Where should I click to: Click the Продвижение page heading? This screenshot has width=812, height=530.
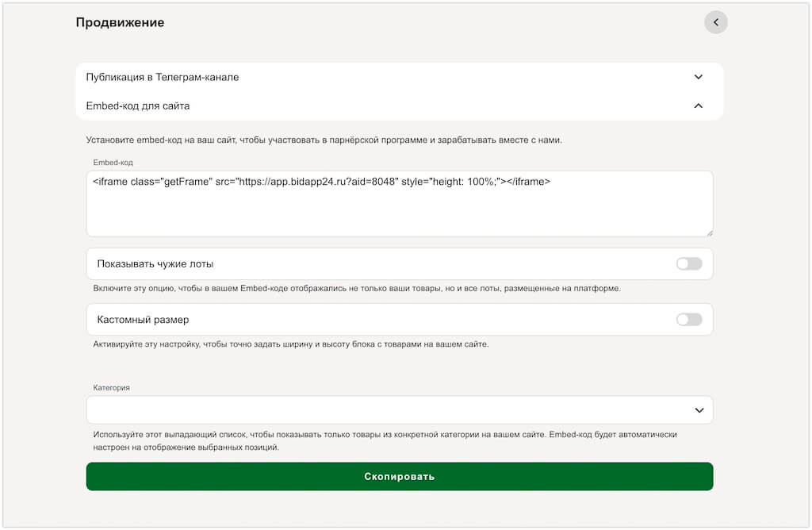[x=120, y=22]
